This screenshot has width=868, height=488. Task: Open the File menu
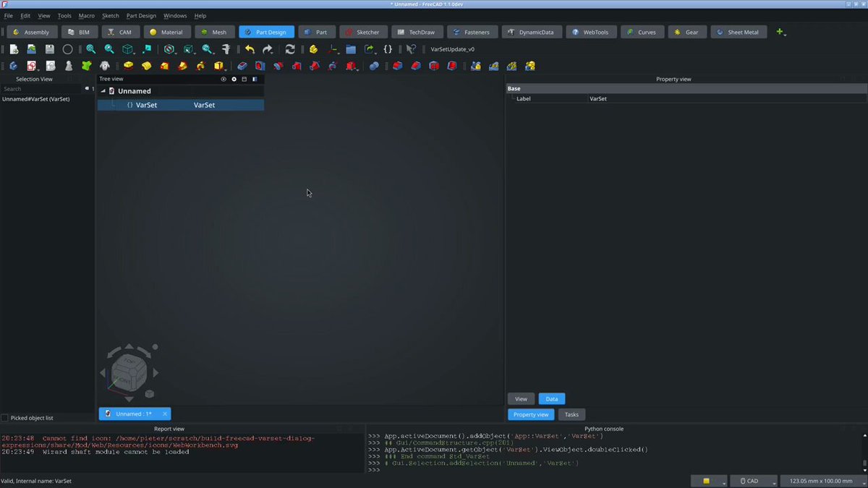click(9, 15)
